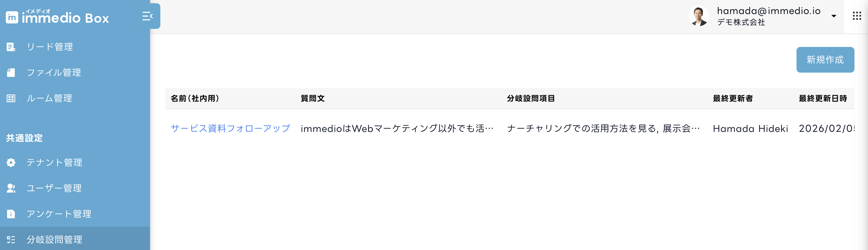Image resolution: width=868 pixels, height=250 pixels.
Task: Open the リード管理 menu item
Action: (50, 47)
